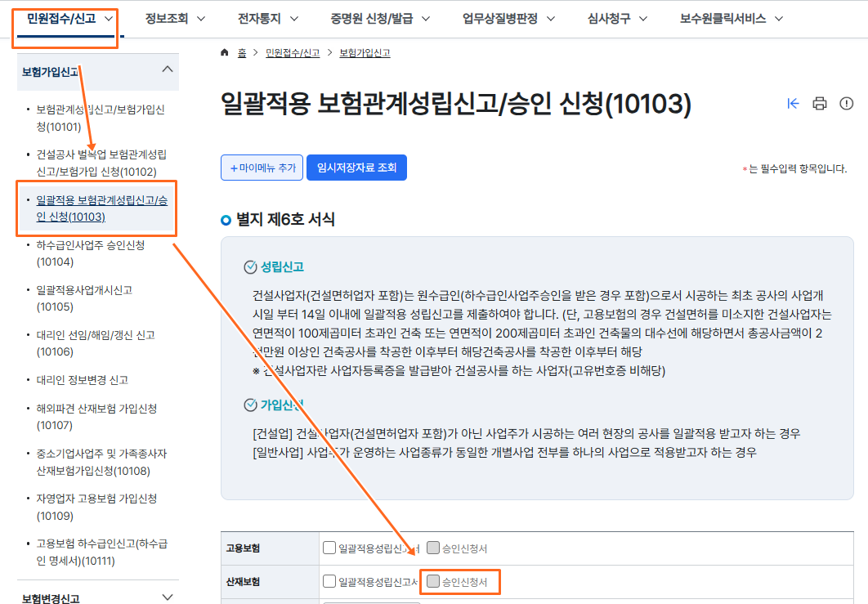The height and width of the screenshot is (604, 868).
Task: Check the 고용보험 승인신청서 checkbox
Action: 433,548
